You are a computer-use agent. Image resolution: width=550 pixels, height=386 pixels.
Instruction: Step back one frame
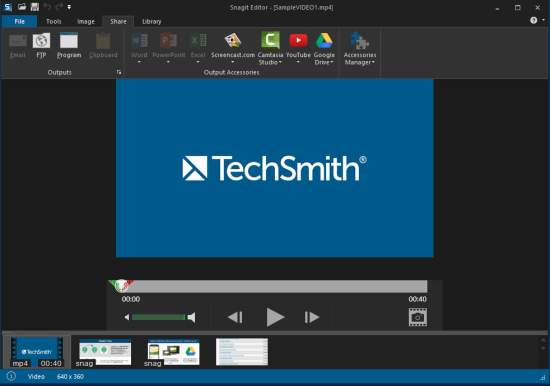coord(235,317)
